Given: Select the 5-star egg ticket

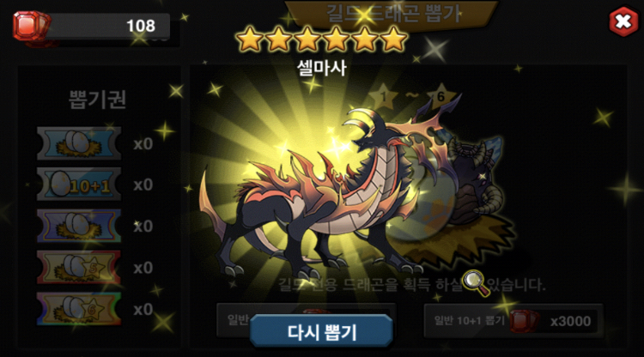Looking at the screenshot, I should (79, 267).
